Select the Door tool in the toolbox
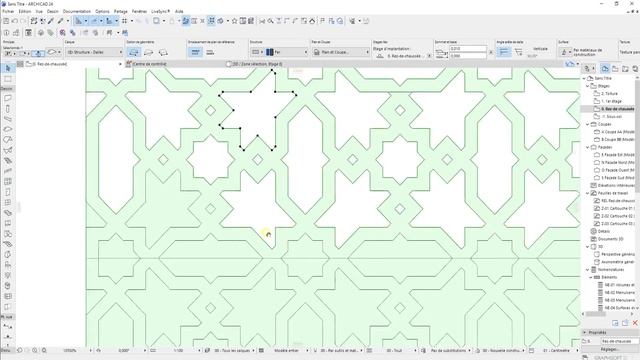The width and height of the screenshot is (640, 360). (8, 192)
